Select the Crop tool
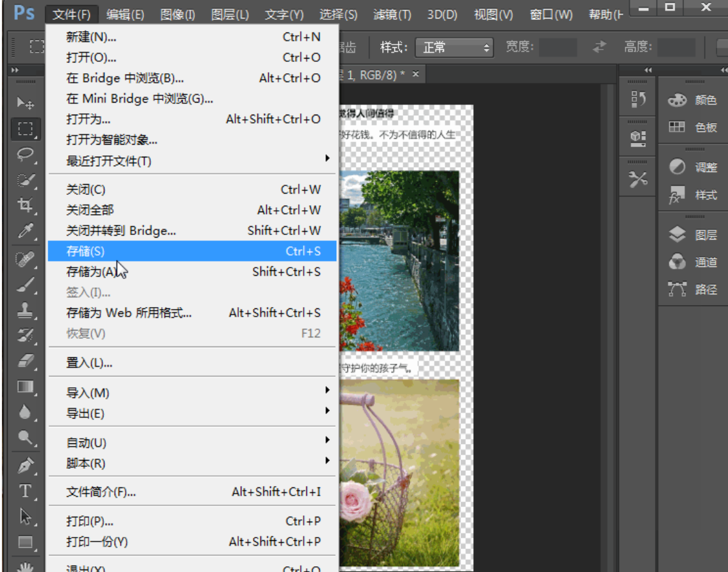 point(25,204)
